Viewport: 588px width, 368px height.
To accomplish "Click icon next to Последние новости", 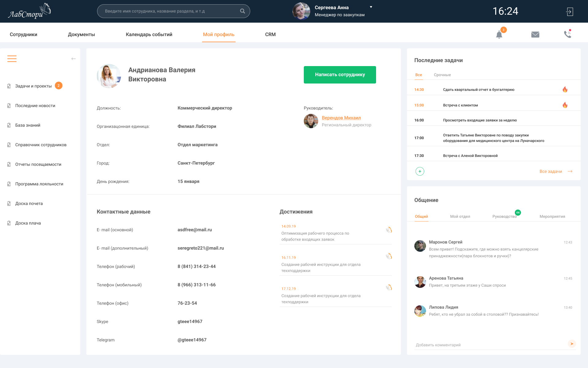I will 9,106.
